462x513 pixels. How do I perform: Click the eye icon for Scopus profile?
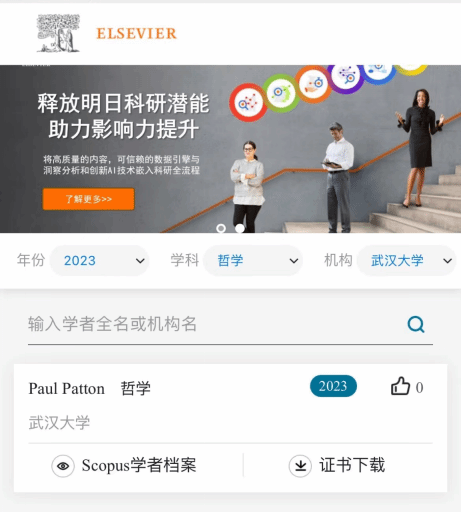coord(63,466)
